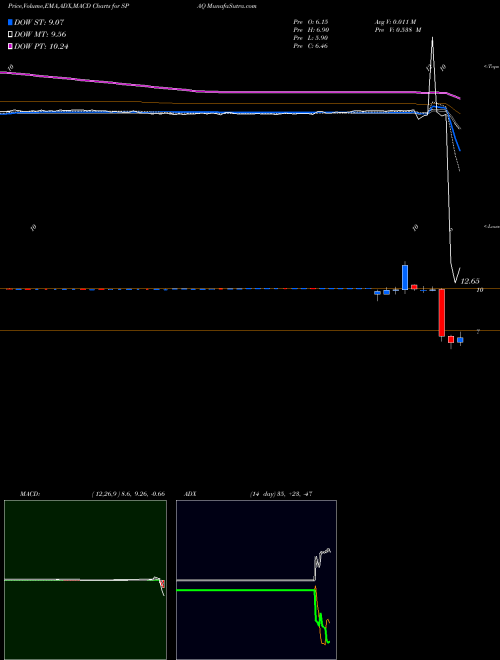The width and height of the screenshot is (500, 660).
Task: Click the 'AQ MunafaSutra.com' title text
Action: point(228,6)
